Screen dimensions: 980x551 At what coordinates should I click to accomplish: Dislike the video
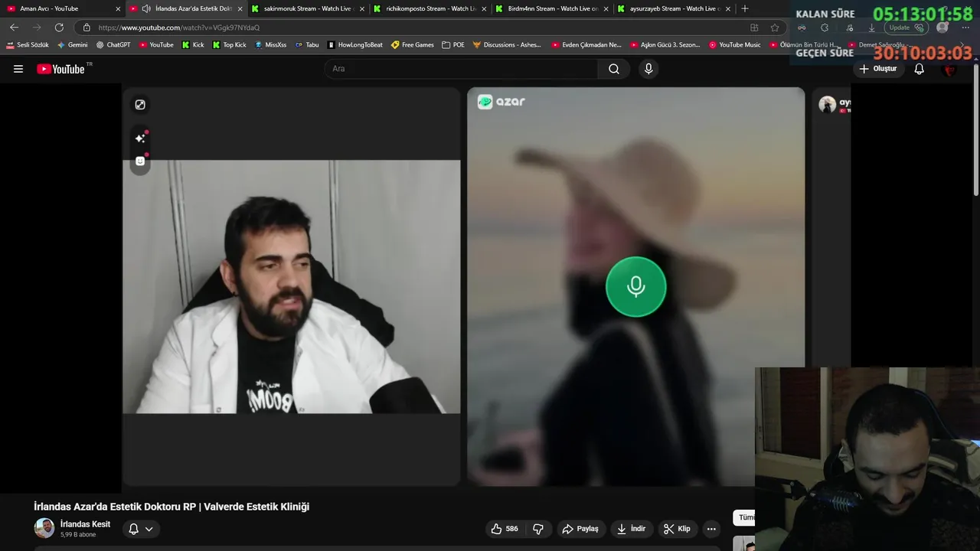(x=538, y=529)
